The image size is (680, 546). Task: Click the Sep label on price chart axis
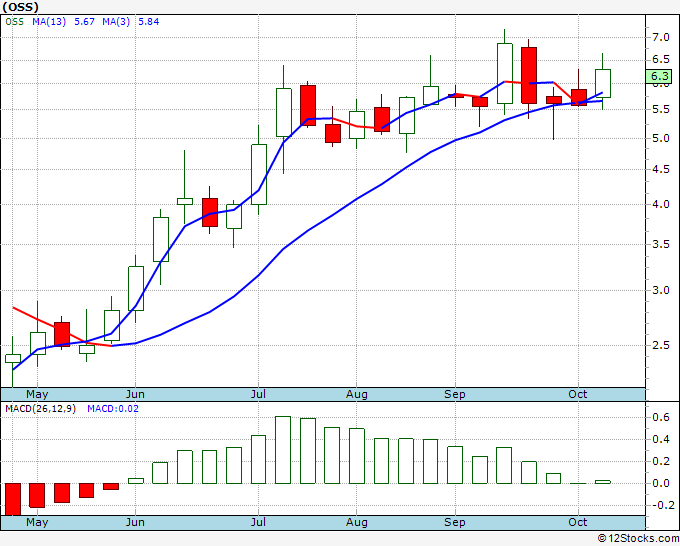pos(454,394)
